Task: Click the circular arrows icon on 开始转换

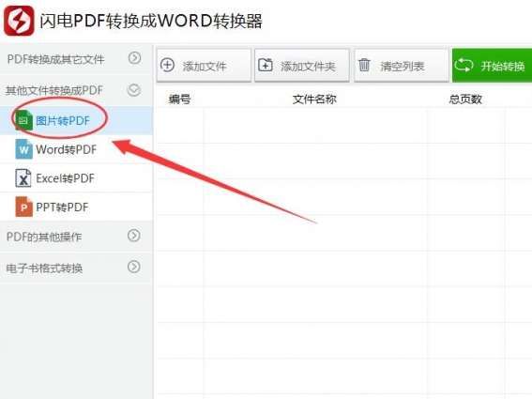Action: point(464,65)
